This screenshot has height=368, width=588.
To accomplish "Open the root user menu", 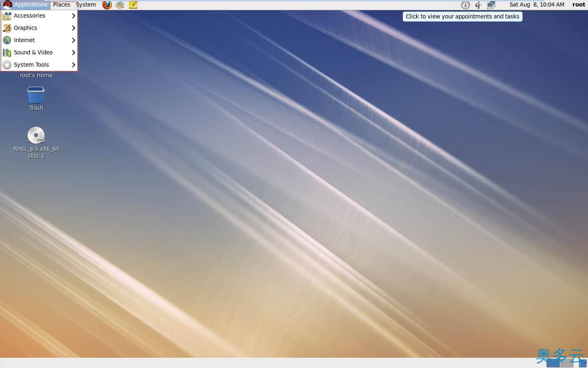I will pyautogui.click(x=579, y=5).
